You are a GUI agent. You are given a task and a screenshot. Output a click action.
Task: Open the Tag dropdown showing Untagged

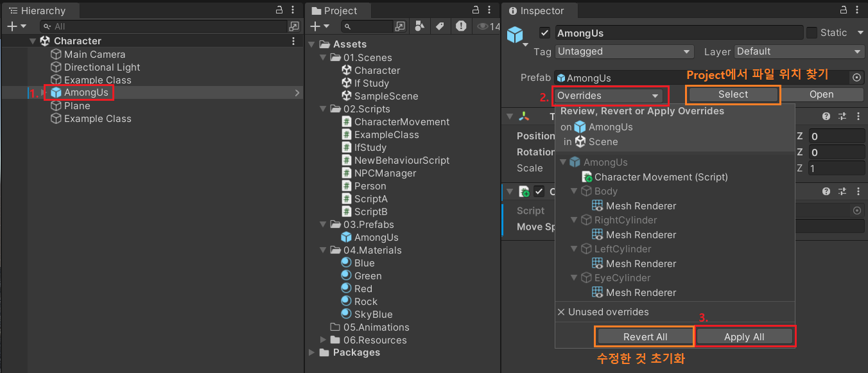[x=624, y=51]
